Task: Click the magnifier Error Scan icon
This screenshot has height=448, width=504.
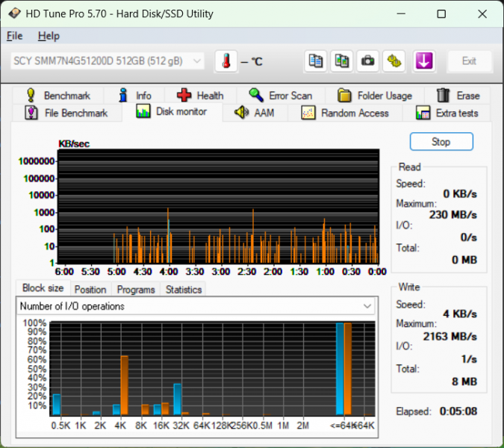Action: tap(256, 95)
